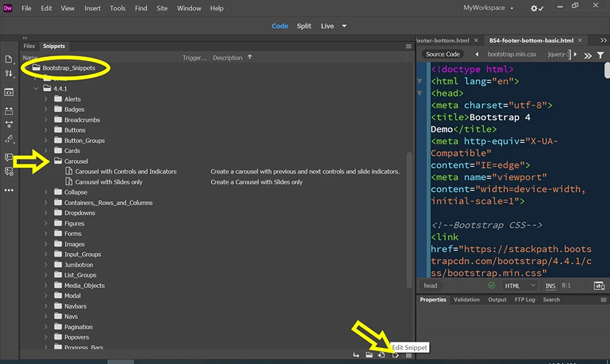Expand the Breadcrumbs folder
This screenshot has height=364, width=610.
(x=46, y=120)
